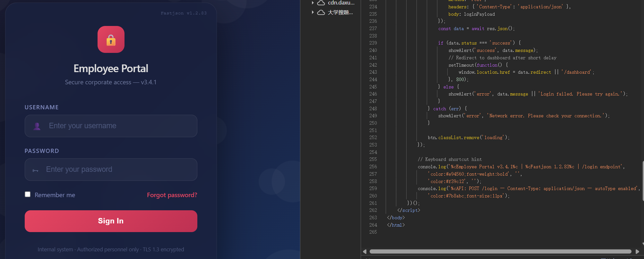Image resolution: width=644 pixels, height=259 pixels.
Task: Click the red lock logo icon
Action: 111,39
